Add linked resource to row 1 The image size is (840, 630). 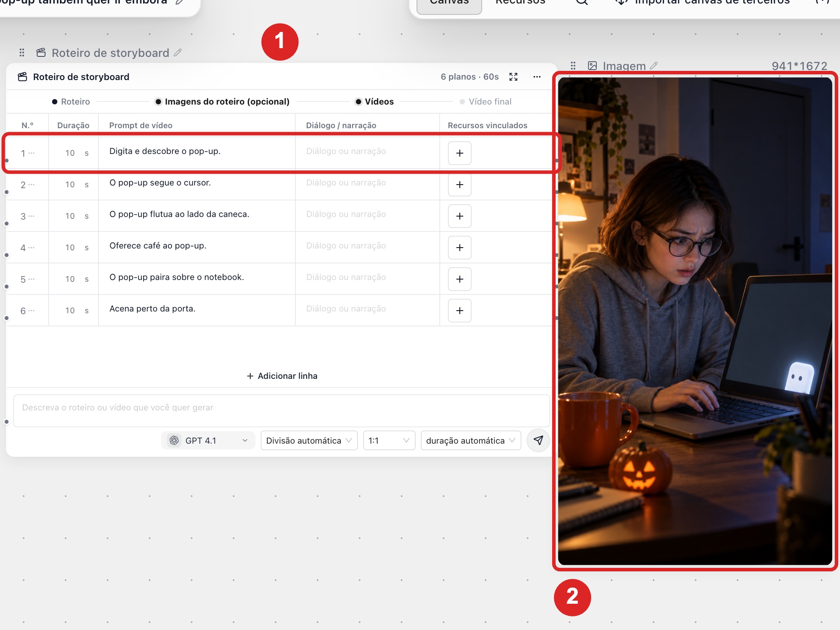(460, 153)
